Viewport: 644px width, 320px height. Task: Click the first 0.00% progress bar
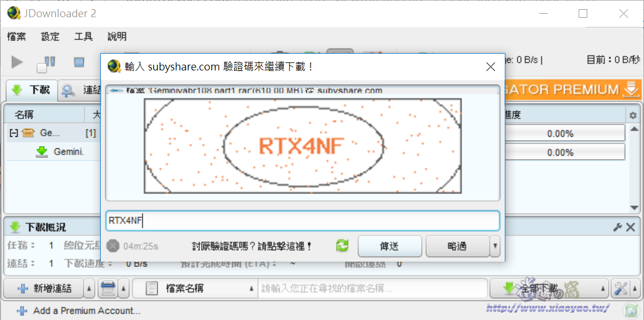(x=560, y=133)
